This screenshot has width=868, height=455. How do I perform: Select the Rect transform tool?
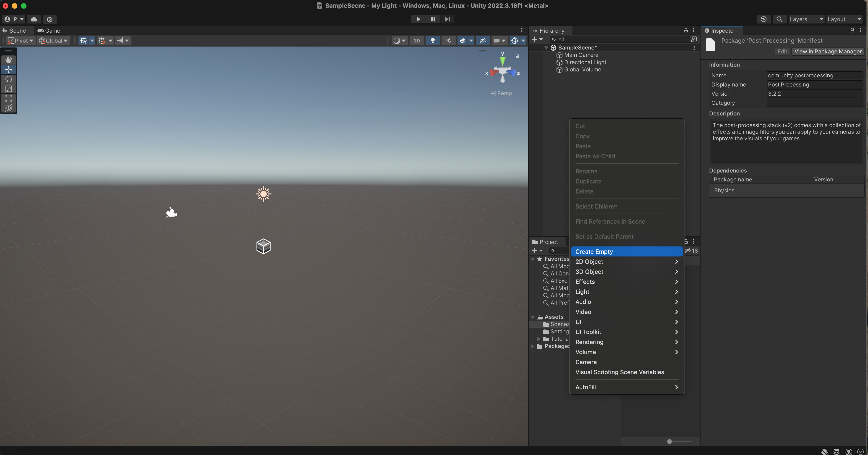point(9,98)
